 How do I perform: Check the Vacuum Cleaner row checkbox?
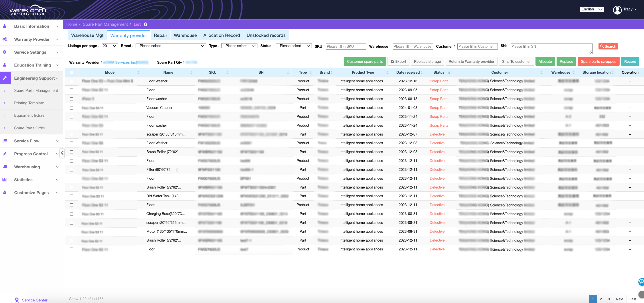click(x=71, y=108)
